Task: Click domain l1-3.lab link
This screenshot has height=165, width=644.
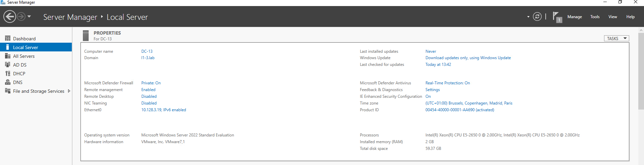Action: tap(148, 58)
